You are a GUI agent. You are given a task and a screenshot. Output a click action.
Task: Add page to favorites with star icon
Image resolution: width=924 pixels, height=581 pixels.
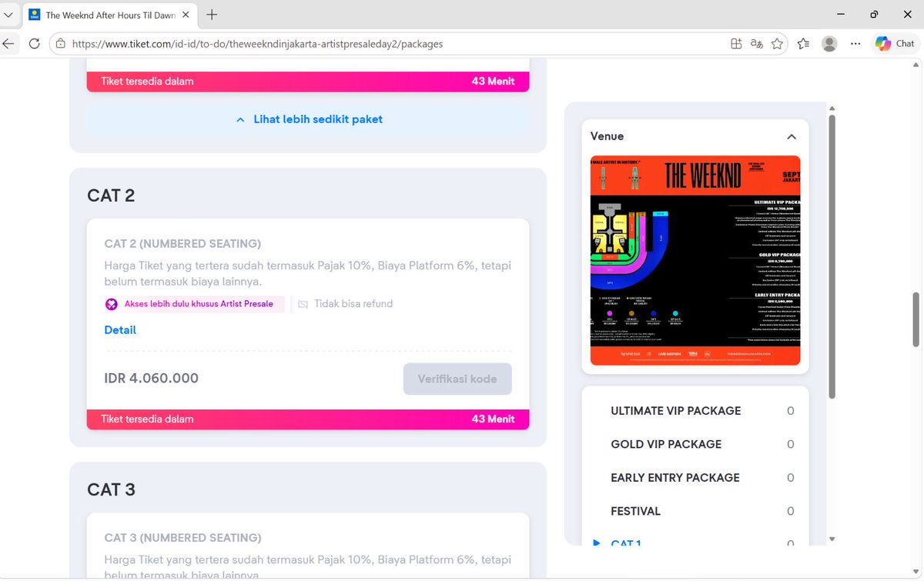778,44
